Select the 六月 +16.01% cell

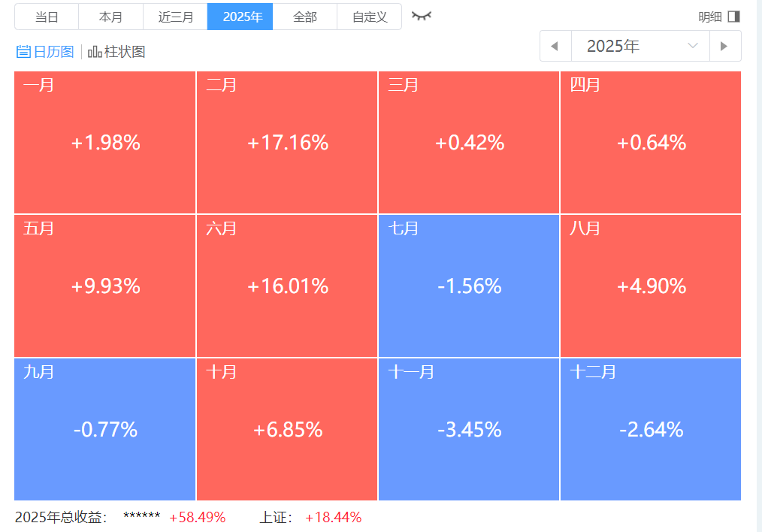point(287,286)
